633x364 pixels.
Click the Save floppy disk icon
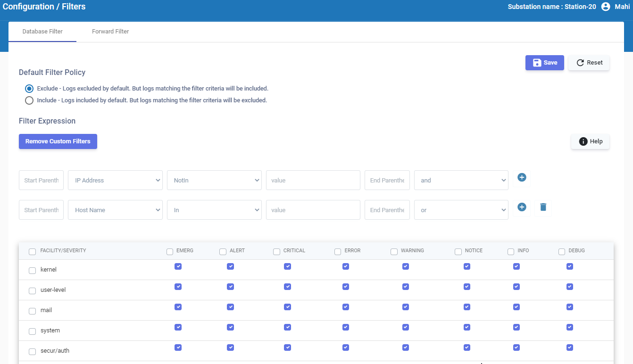[537, 63]
